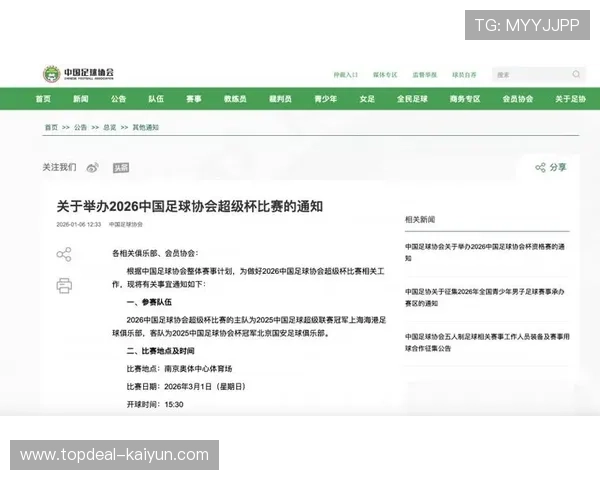Open the 头条 follow icon
600x480 pixels.
pos(121,168)
